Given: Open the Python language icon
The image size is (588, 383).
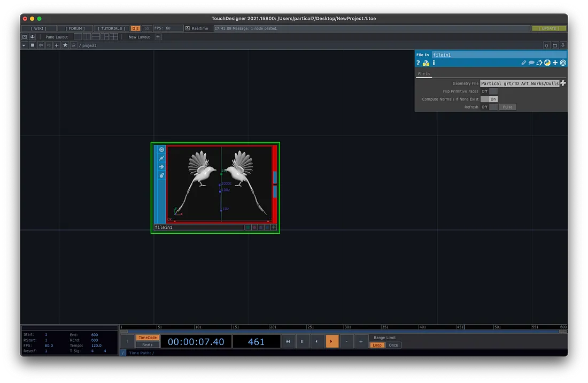Looking at the screenshot, I should pos(547,63).
